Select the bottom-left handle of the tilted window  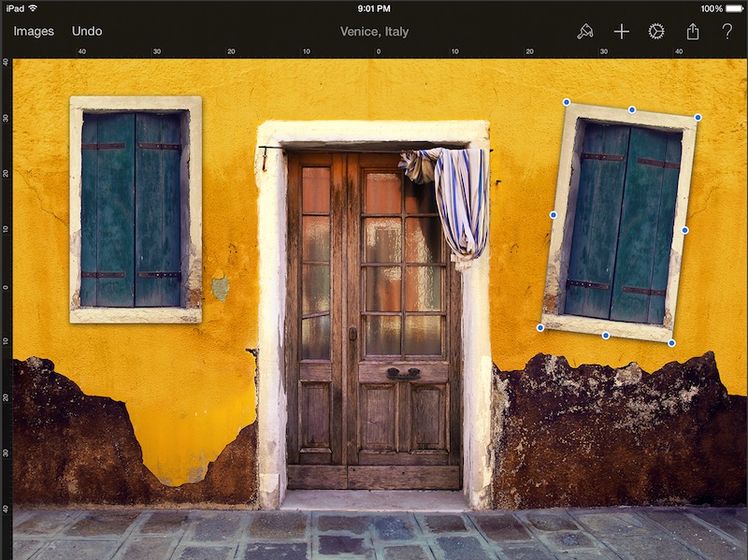(539, 328)
